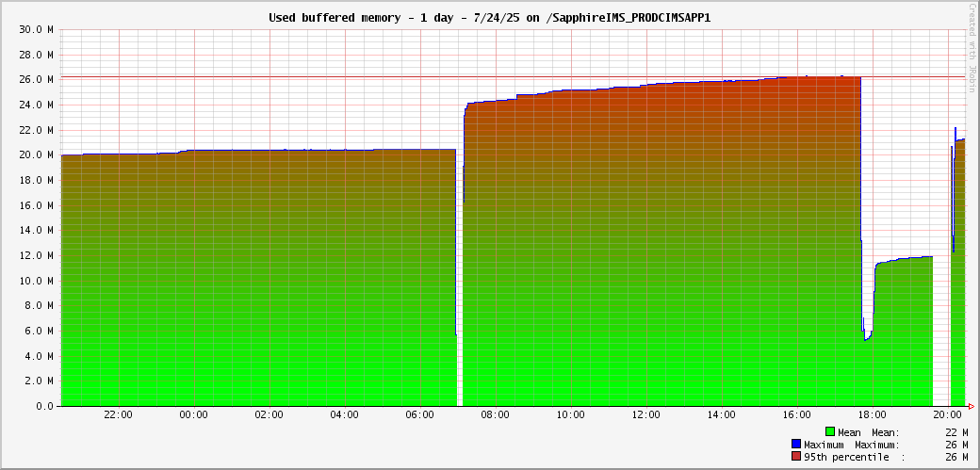The width and height of the screenshot is (980, 470).
Task: Click the 00:00 time axis label
Action: tap(194, 415)
